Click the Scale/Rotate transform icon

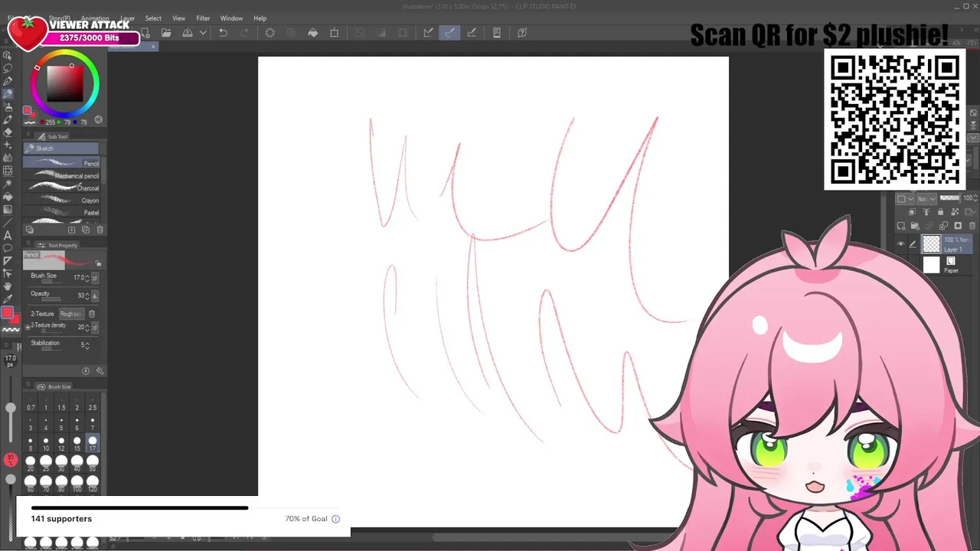335,33
